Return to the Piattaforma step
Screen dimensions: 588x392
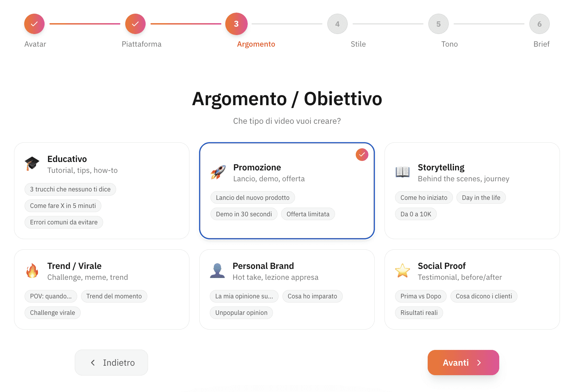[x=142, y=44]
